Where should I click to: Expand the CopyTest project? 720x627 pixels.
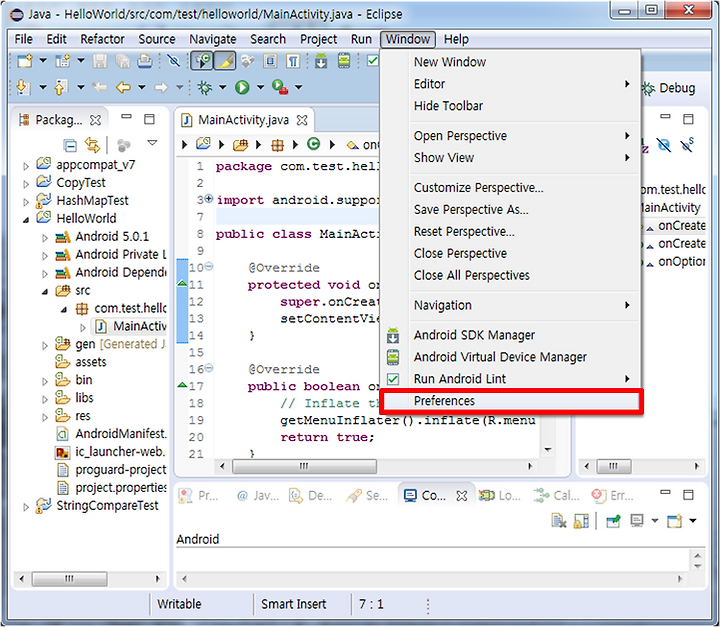coord(26,184)
